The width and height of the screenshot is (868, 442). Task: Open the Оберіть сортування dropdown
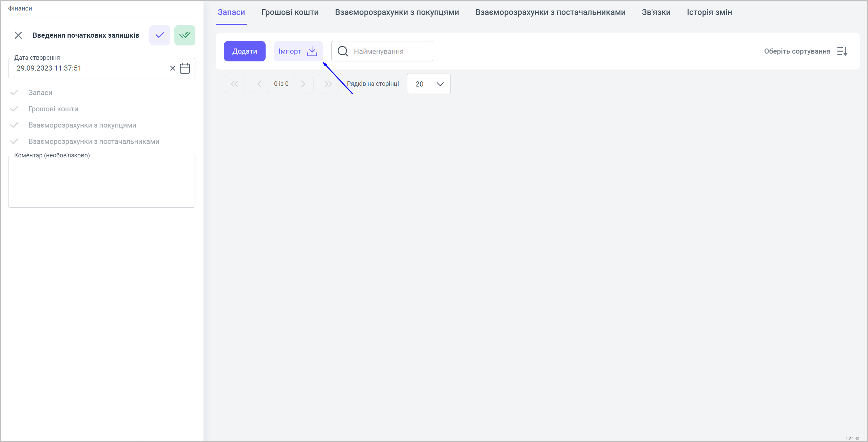[x=797, y=51]
